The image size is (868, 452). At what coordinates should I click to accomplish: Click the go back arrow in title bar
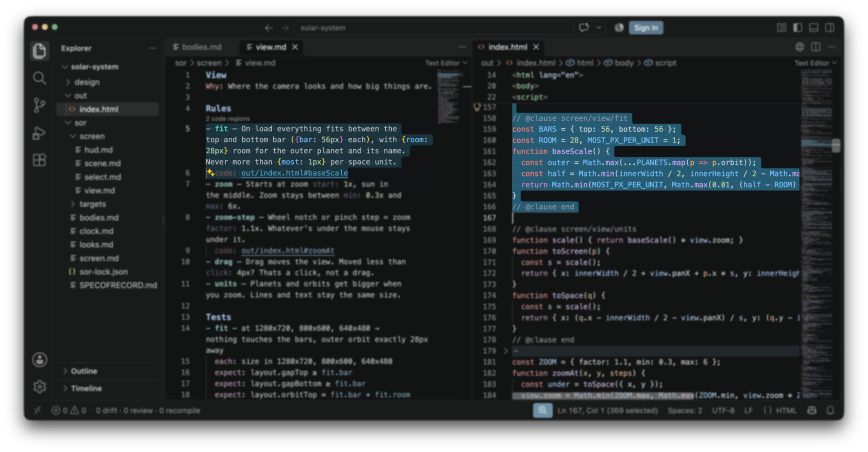tap(268, 28)
